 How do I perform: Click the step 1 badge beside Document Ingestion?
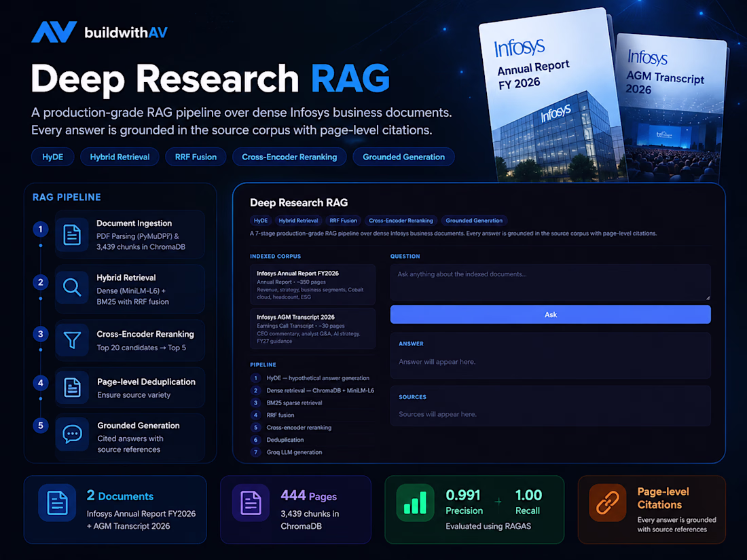41,229
